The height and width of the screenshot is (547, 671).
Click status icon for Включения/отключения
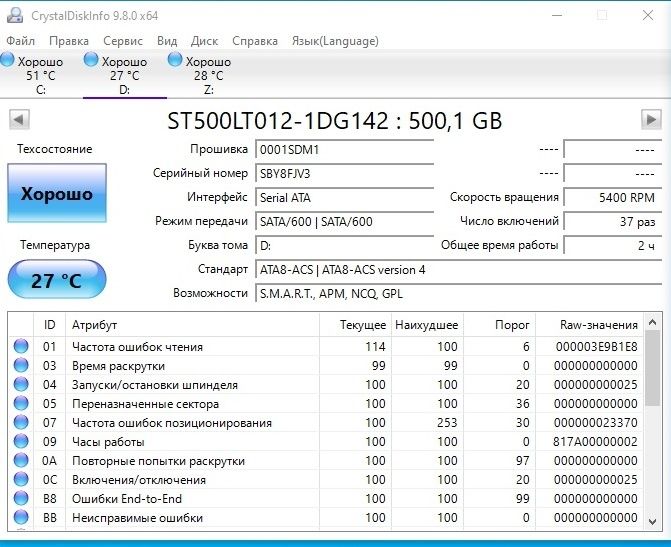click(x=21, y=479)
